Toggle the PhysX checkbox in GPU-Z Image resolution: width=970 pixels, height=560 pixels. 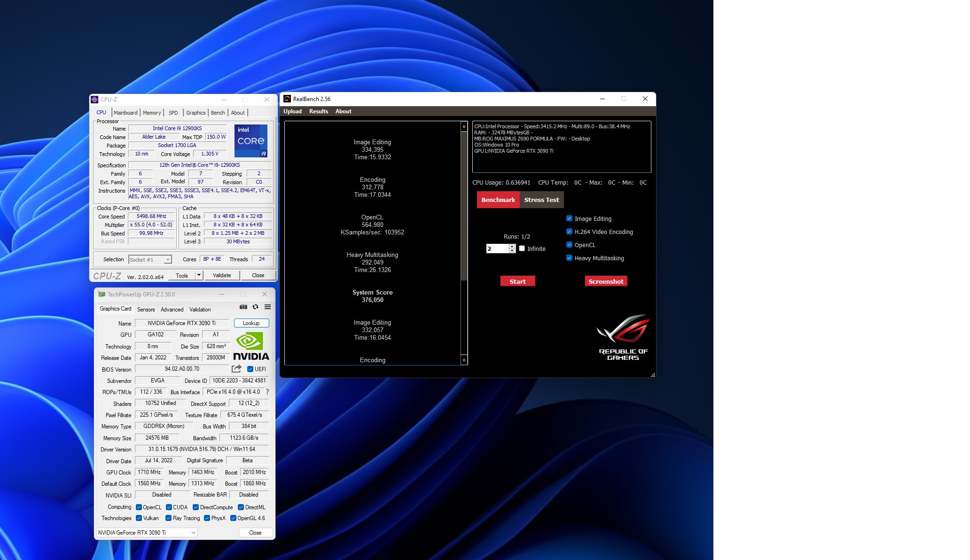[207, 518]
